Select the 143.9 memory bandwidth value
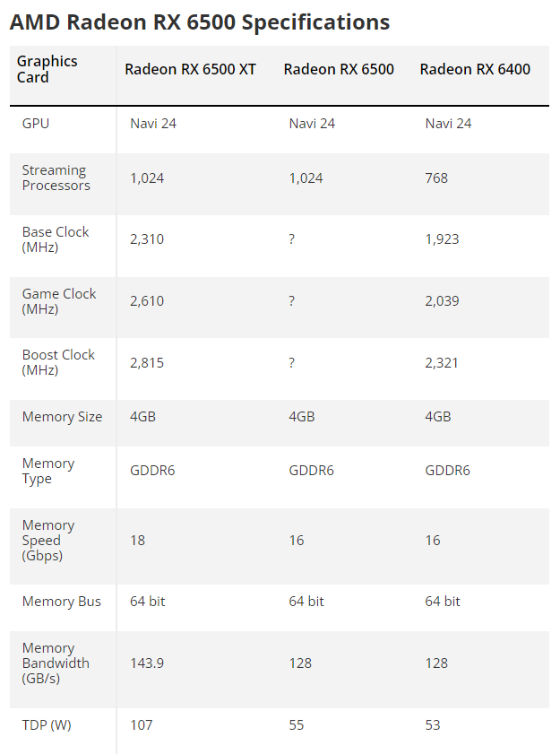Viewport: 560px width, 754px height. click(x=147, y=663)
